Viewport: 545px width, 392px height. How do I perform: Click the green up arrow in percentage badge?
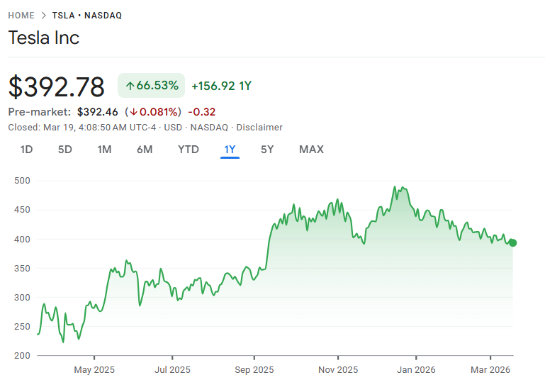(x=130, y=86)
